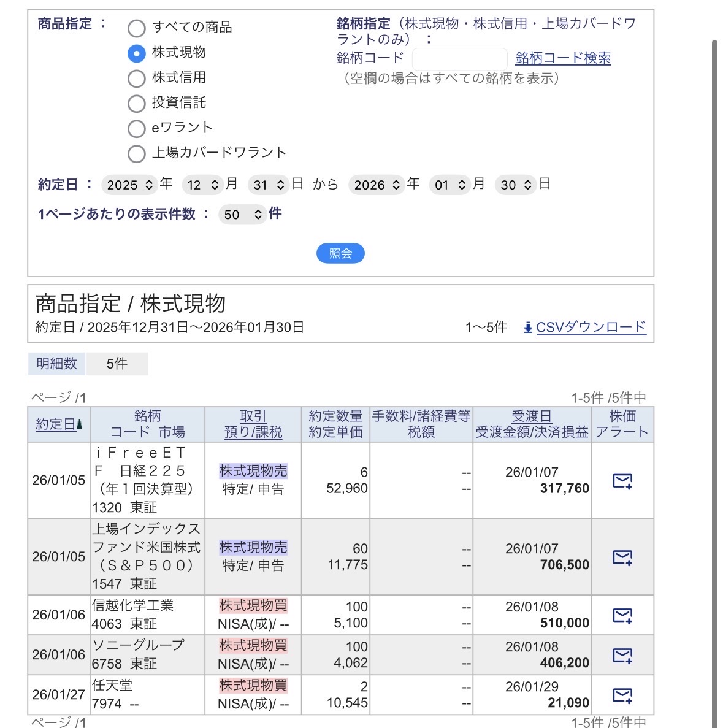Select 株式信用 radio option
This screenshot has height=728, width=723.
pos(136,79)
